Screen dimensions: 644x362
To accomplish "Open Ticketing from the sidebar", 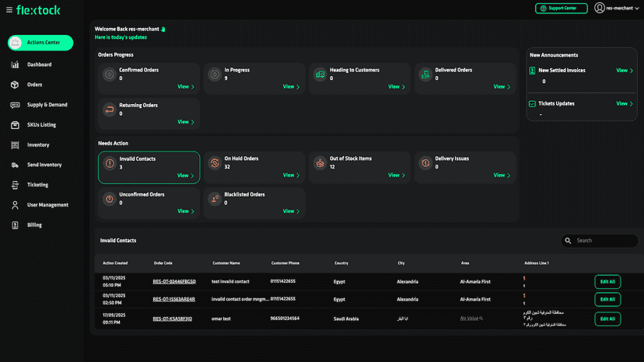I will [x=38, y=185].
